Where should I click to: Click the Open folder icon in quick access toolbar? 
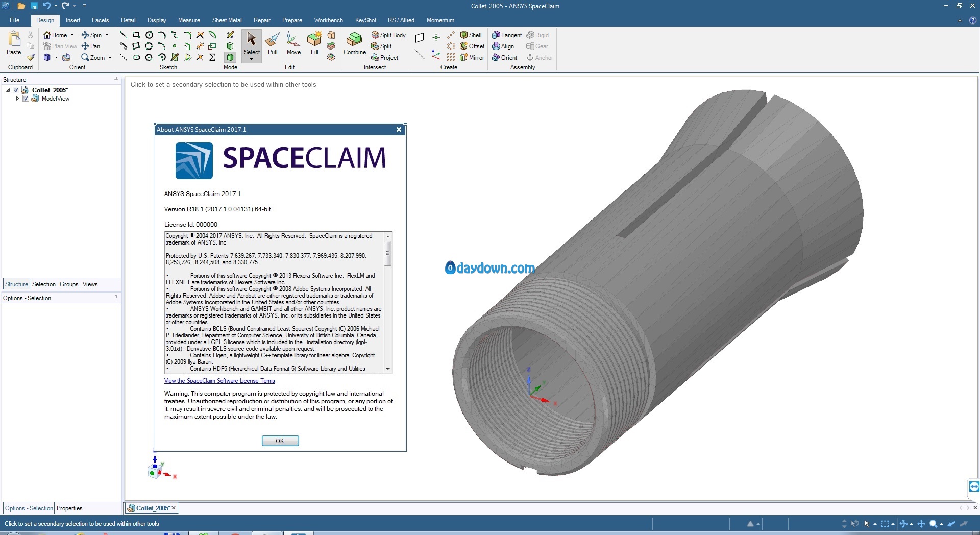[x=21, y=6]
